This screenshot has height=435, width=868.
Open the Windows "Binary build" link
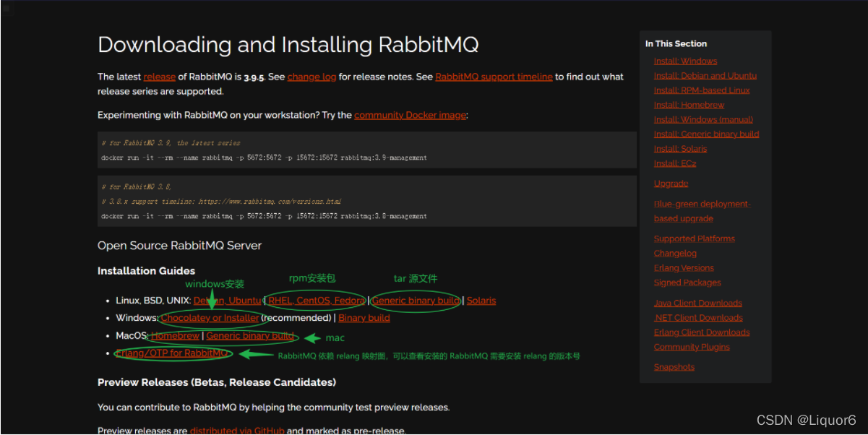(364, 318)
